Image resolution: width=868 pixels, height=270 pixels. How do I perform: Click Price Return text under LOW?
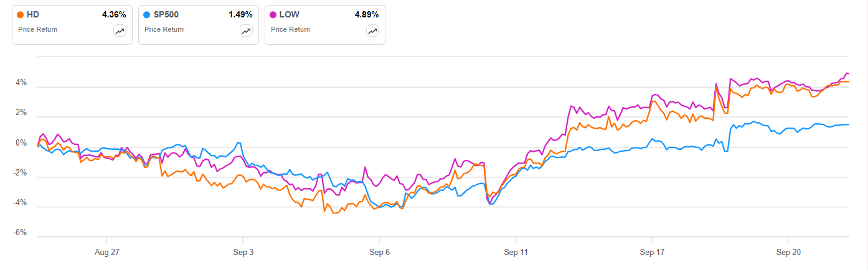click(290, 29)
